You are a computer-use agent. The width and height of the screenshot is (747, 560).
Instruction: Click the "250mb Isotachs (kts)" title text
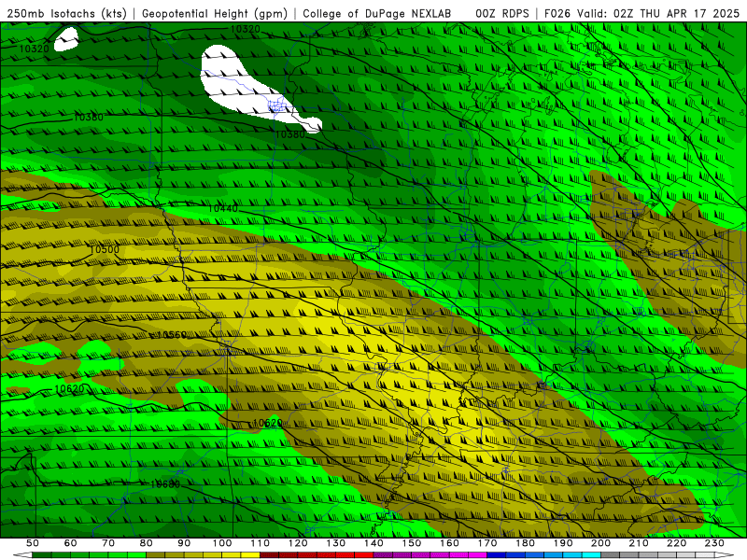pos(66,14)
